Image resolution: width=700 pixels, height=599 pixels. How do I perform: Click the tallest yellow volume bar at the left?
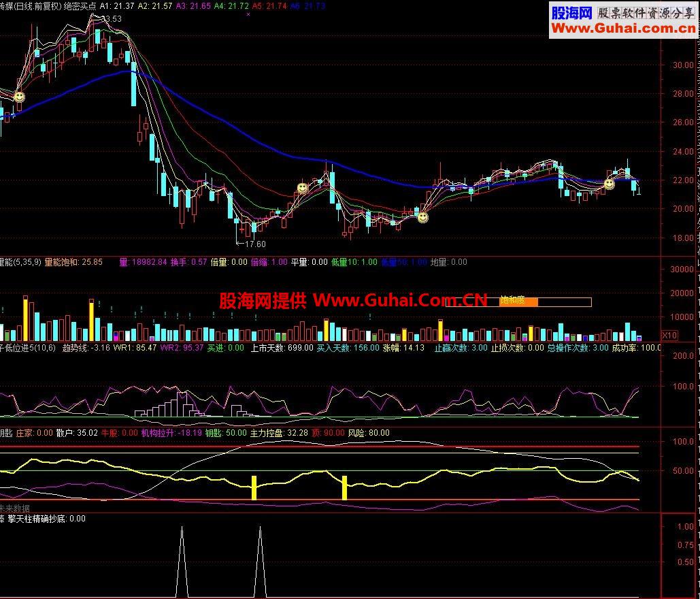(25, 318)
